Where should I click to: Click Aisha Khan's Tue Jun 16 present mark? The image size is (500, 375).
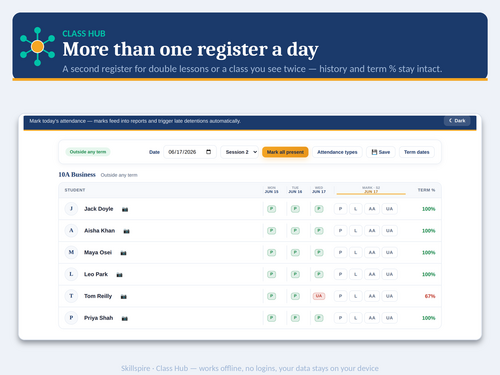(295, 231)
